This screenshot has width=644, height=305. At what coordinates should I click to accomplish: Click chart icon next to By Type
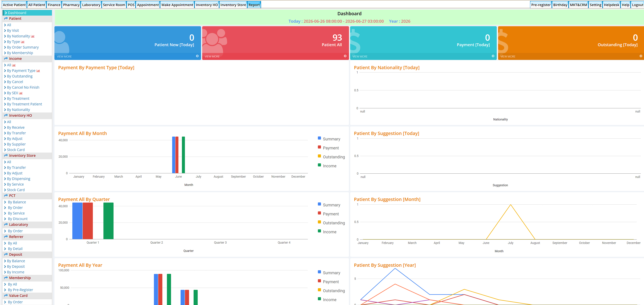23,42
